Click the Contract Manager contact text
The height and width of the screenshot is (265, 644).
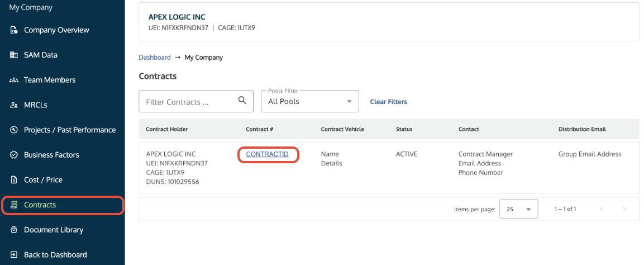[x=485, y=154]
